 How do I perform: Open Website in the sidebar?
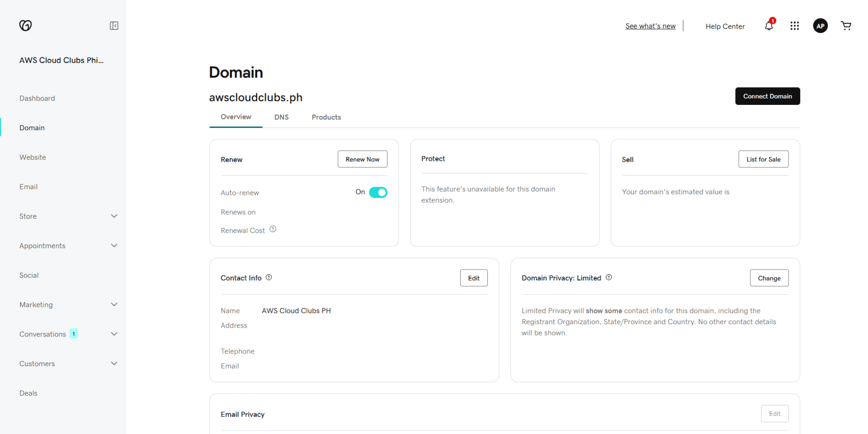point(33,157)
